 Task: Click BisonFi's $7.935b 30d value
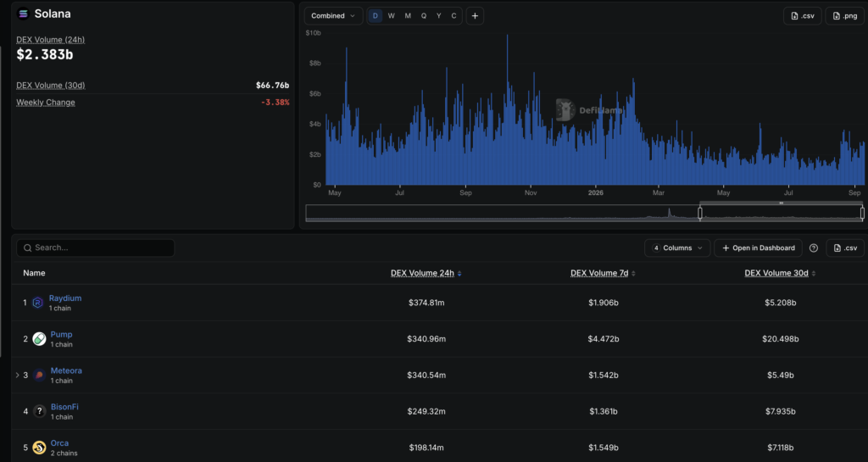click(x=781, y=411)
